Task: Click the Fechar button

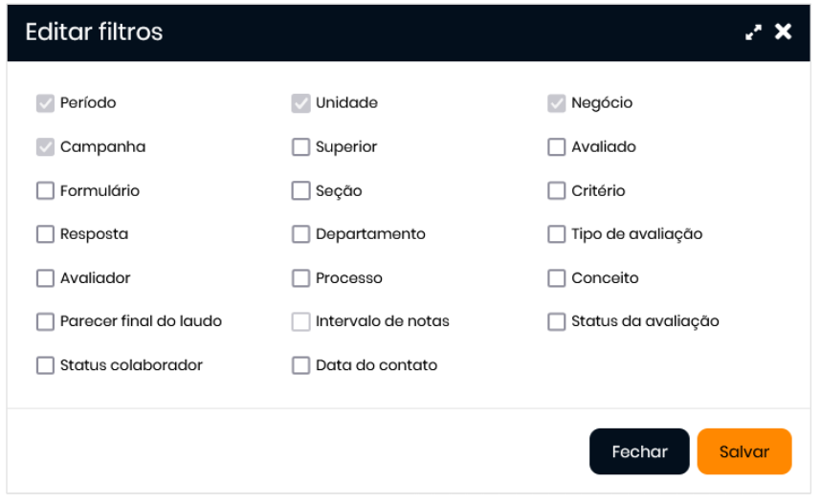Action: 638,451
